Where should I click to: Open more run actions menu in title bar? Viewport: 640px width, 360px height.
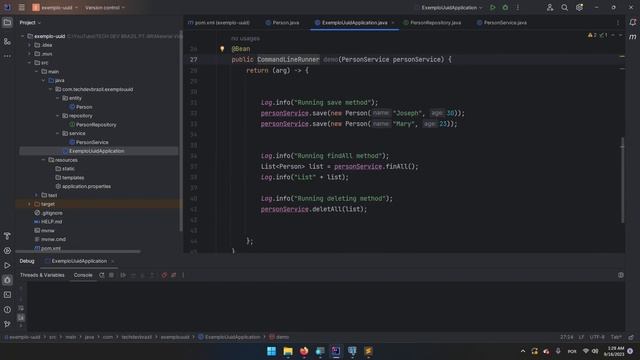[518, 7]
